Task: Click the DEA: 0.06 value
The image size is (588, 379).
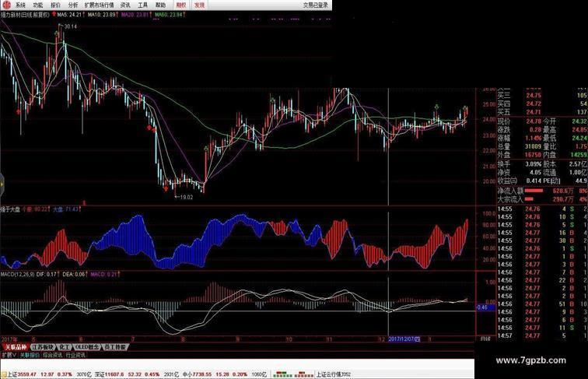Action: coord(74,274)
